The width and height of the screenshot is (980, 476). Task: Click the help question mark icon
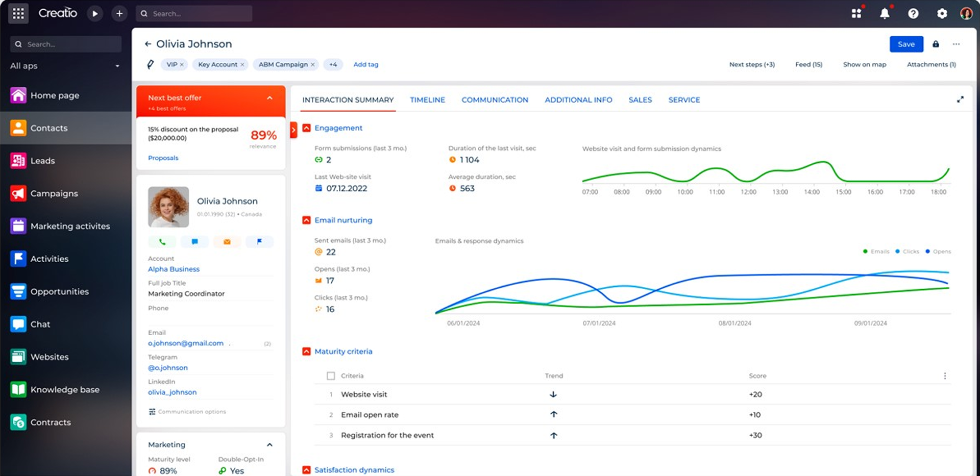coord(913,14)
